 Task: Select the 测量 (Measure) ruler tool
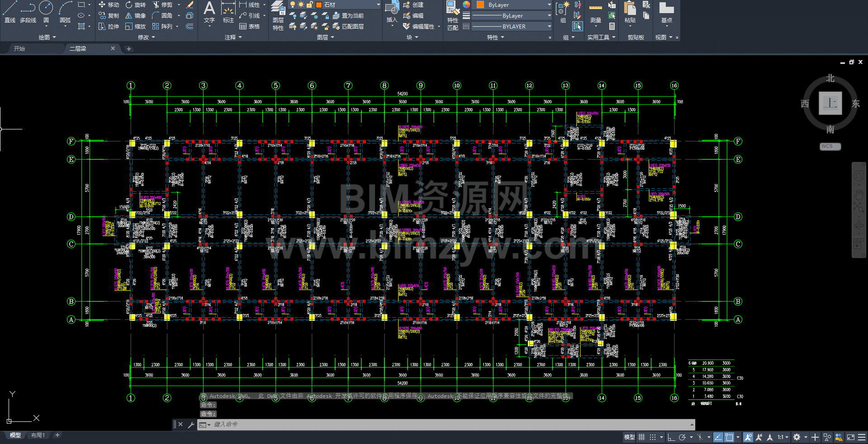click(595, 13)
